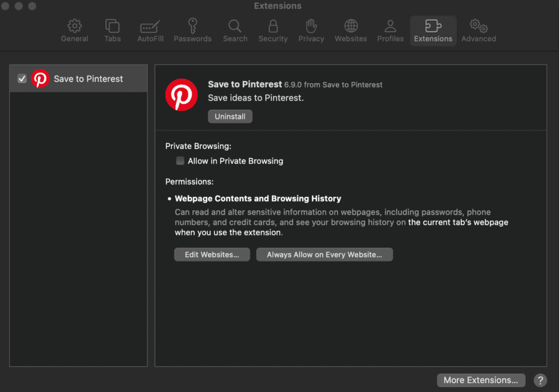Click Edit Websites for permissions
This screenshot has height=392, width=559.
(212, 254)
